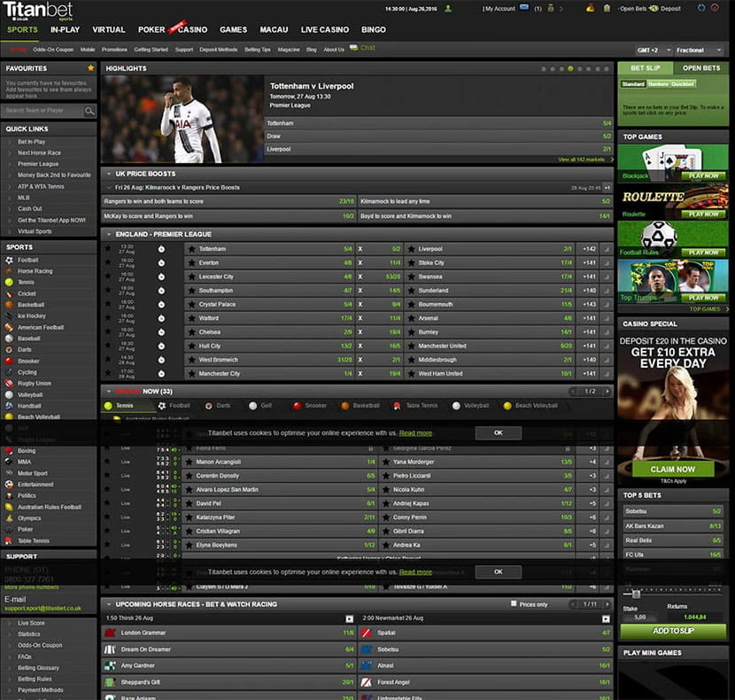Click the London Grammar jockey silks icon
This screenshot has height=700, width=735.
pyautogui.click(x=110, y=633)
